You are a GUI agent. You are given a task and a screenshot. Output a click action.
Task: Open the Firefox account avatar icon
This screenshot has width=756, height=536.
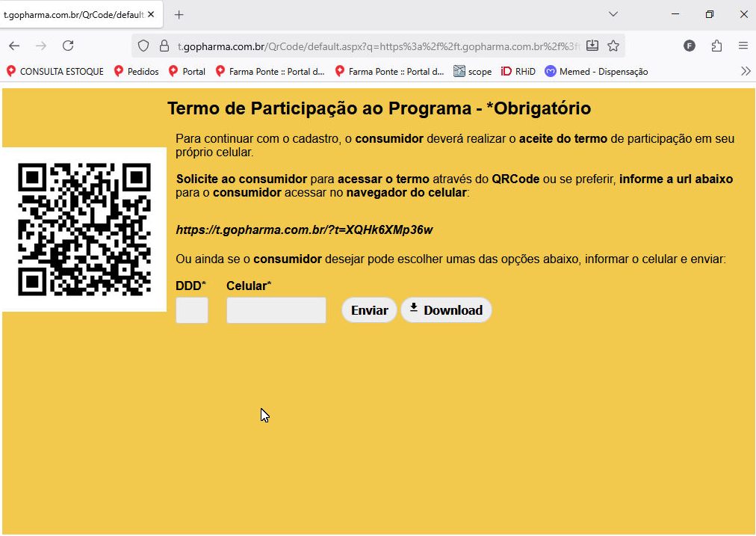click(x=690, y=46)
